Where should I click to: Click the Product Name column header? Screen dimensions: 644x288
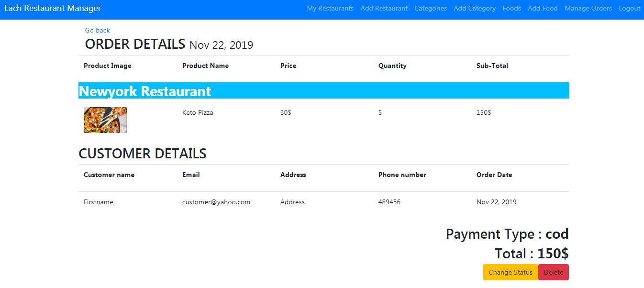click(x=205, y=66)
